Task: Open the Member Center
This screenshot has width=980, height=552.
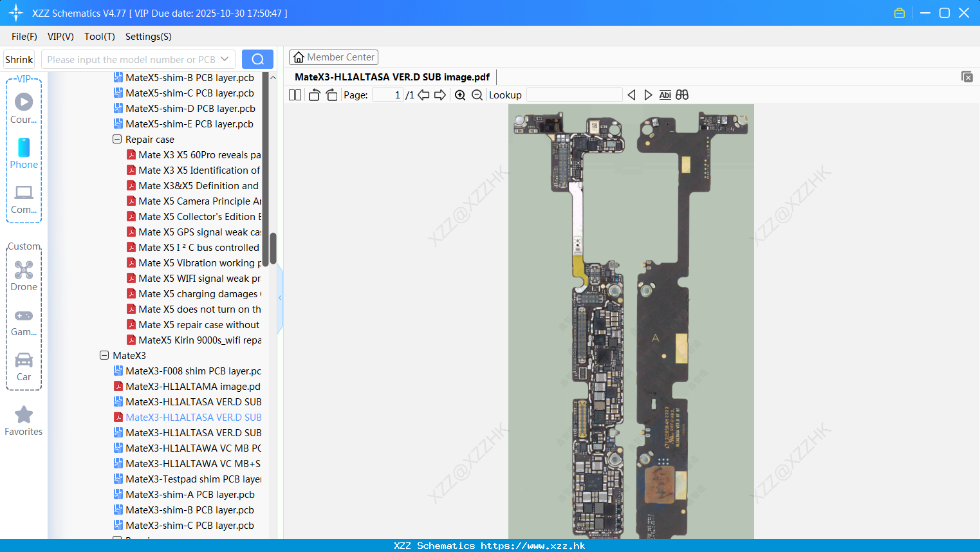Action: click(x=333, y=57)
